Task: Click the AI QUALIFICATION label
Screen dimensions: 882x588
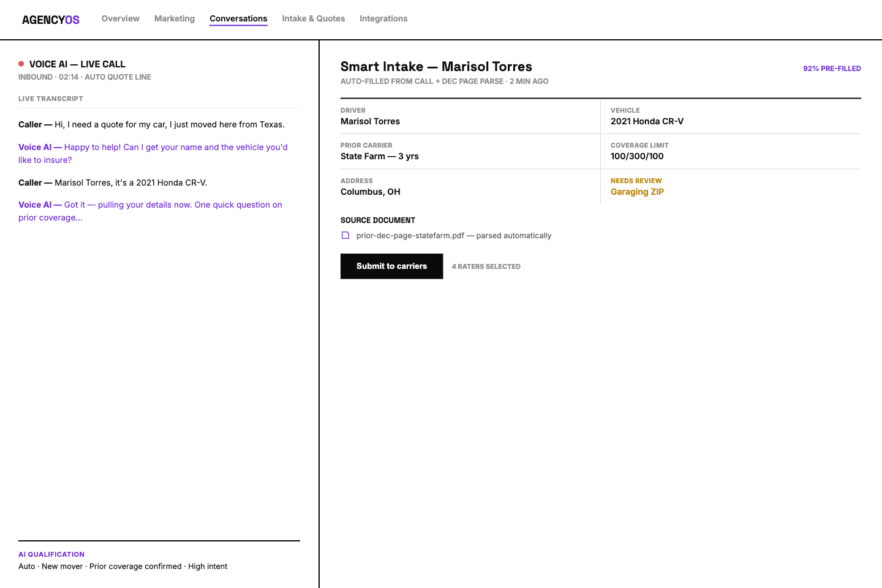Action: (x=51, y=554)
